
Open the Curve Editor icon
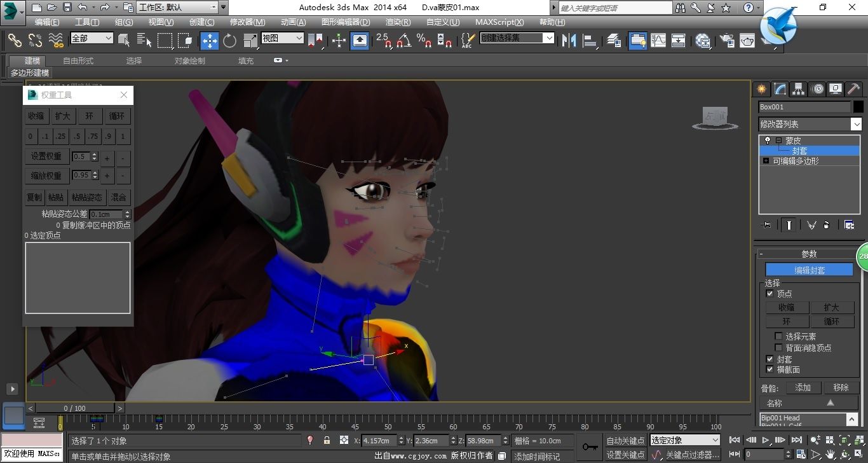click(x=658, y=41)
